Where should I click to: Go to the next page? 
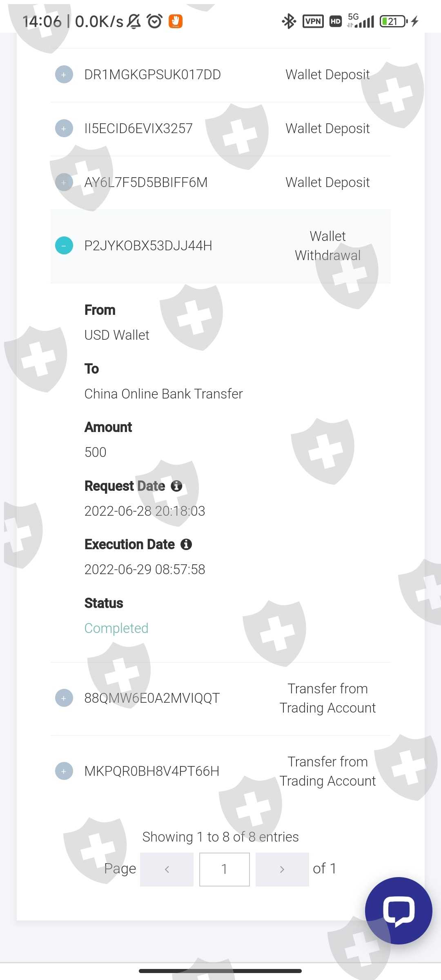point(282,869)
